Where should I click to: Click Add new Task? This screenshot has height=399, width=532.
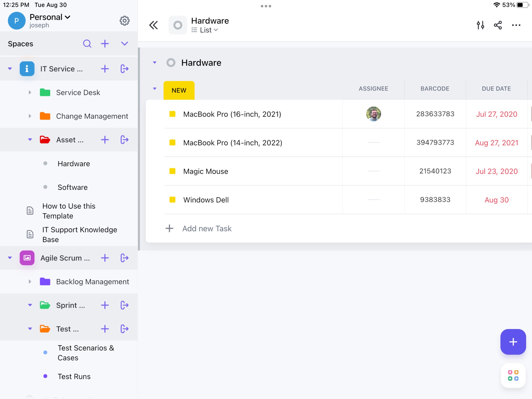[207, 229]
